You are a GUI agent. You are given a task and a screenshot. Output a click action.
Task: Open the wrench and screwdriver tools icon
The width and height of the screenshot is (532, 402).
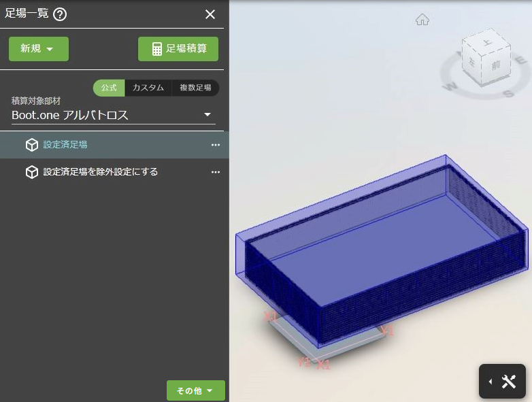point(509,382)
